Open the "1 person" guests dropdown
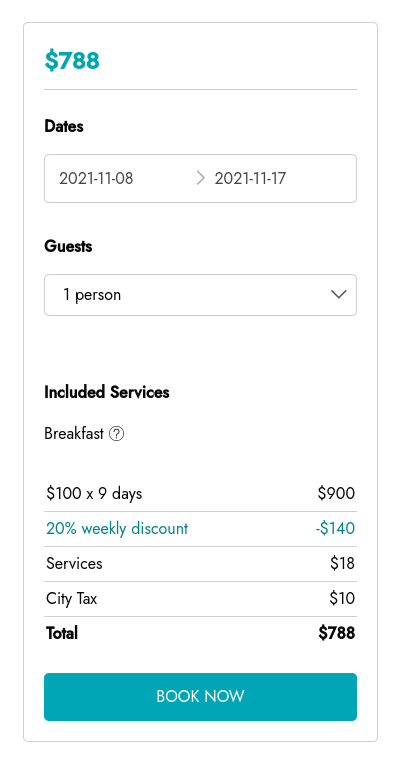The height and width of the screenshot is (762, 396). (200, 295)
